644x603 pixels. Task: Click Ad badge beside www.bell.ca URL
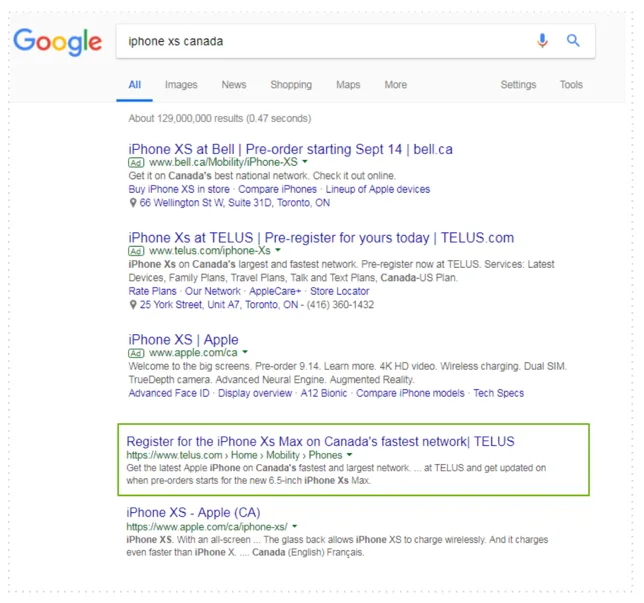[136, 163]
